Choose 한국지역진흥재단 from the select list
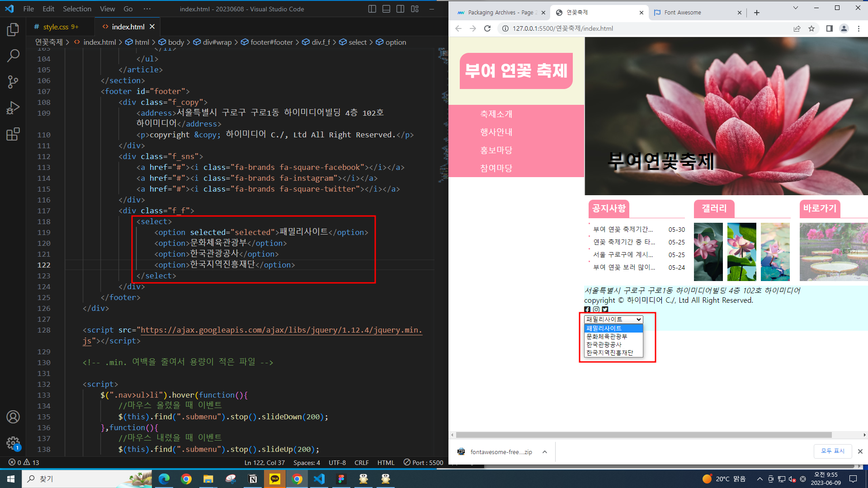Viewport: 868px width, 488px height. coord(609,353)
